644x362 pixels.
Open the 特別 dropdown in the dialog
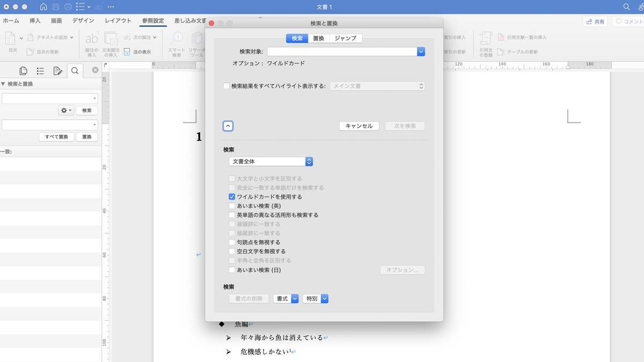[316, 298]
